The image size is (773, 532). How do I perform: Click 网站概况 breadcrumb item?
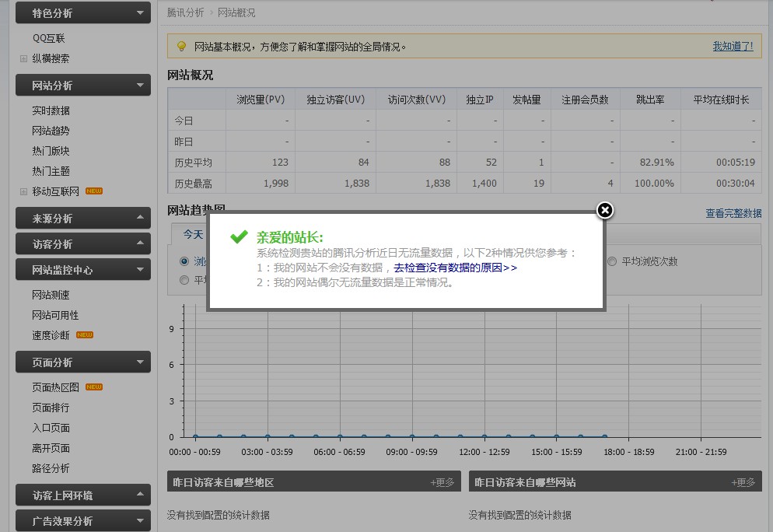click(x=236, y=12)
